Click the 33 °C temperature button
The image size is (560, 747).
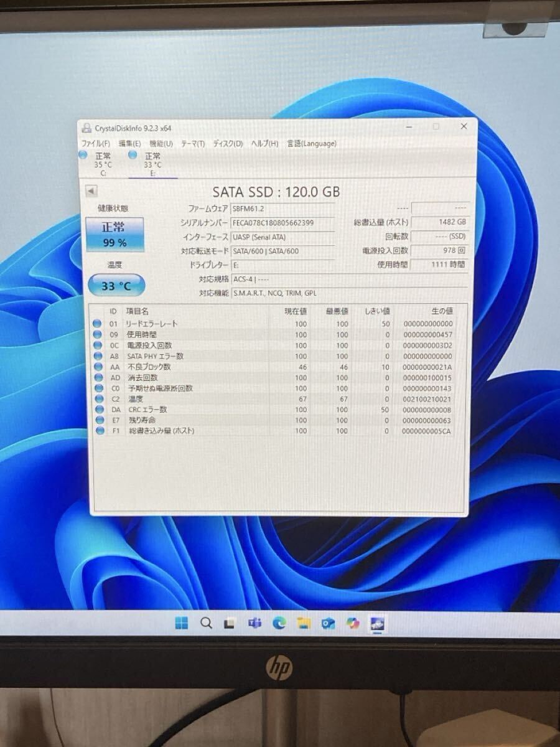pos(116,286)
